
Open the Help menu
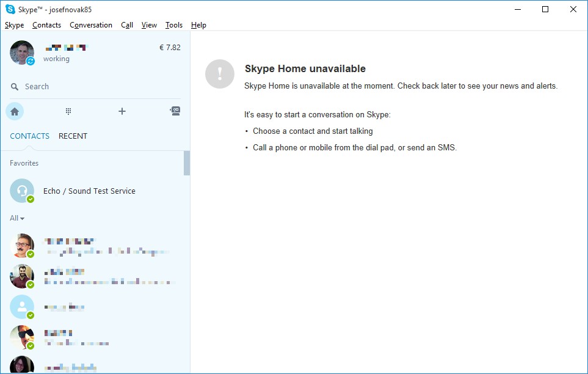point(199,25)
